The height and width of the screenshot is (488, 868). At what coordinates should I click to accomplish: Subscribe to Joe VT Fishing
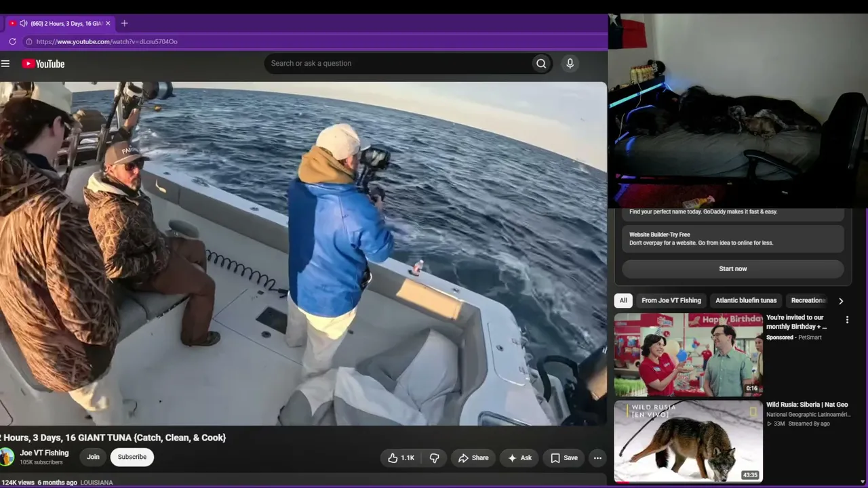coord(132,457)
